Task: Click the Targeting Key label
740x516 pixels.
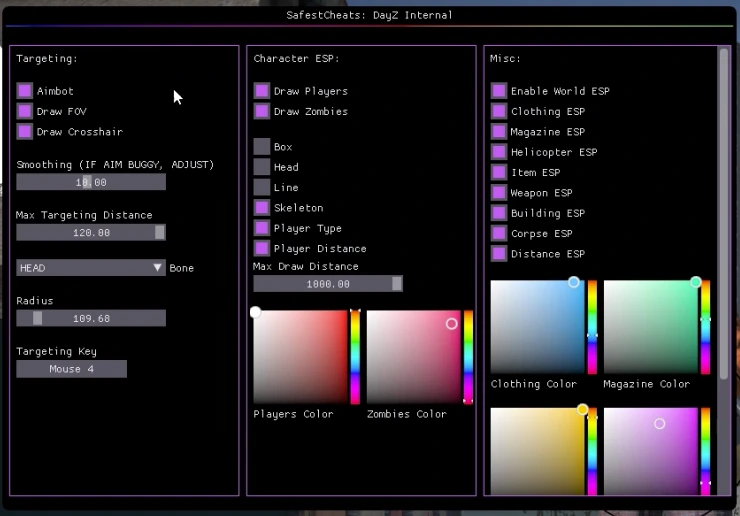Action: pyautogui.click(x=56, y=351)
